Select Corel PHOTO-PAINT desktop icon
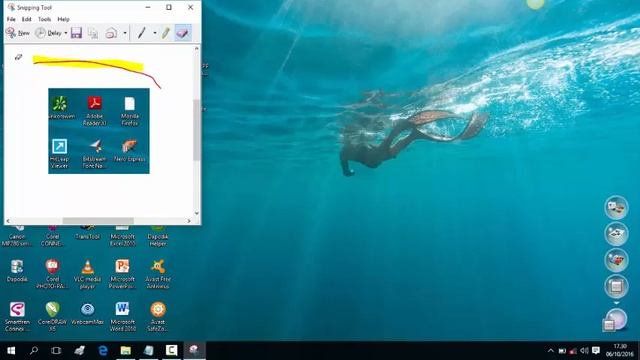Viewport: 640px width, 360px height. coord(53,274)
